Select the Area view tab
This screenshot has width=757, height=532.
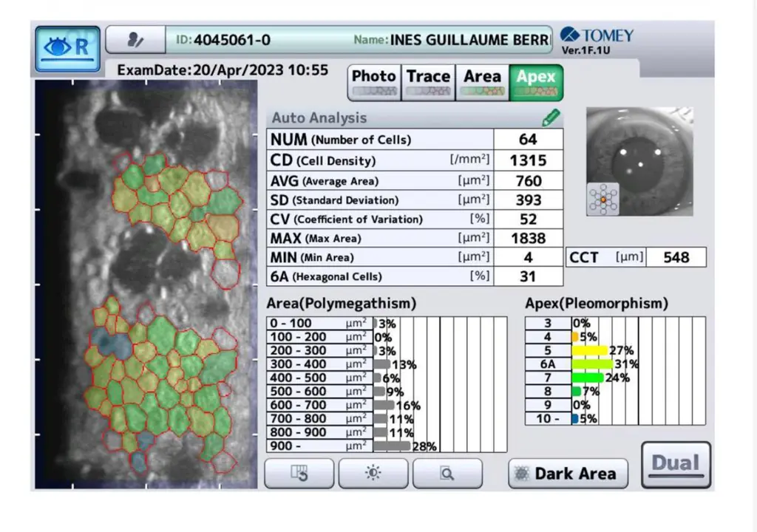(482, 83)
